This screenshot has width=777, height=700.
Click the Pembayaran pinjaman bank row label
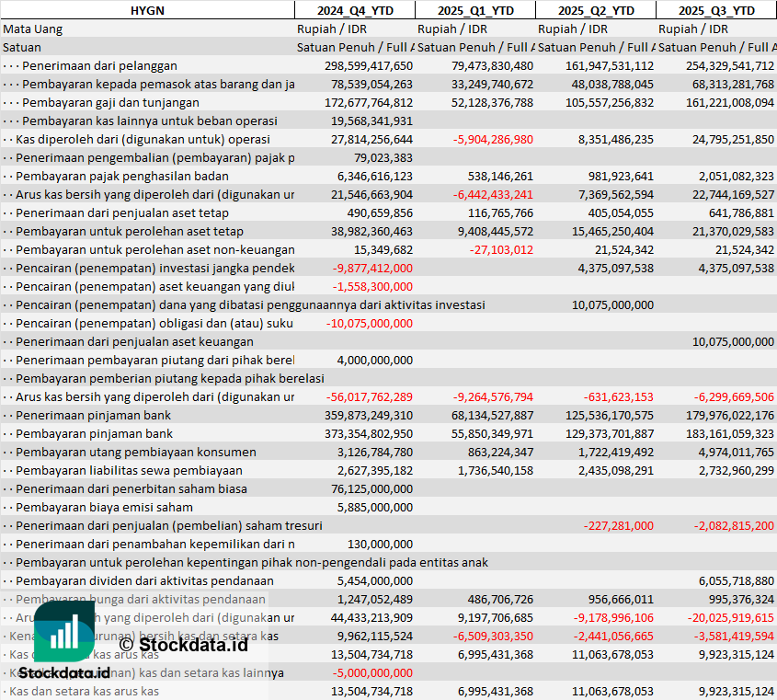[94, 433]
